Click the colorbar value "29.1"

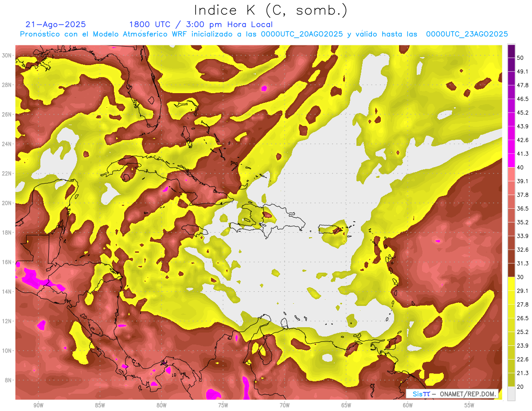click(523, 291)
